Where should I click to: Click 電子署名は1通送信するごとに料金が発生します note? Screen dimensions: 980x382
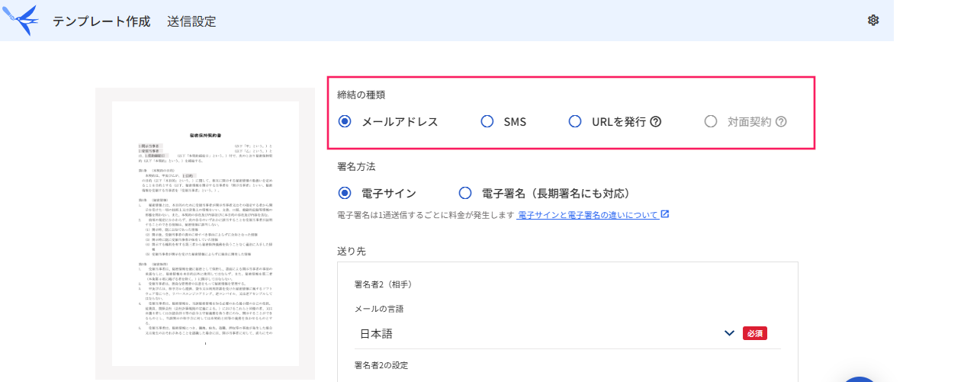tap(426, 215)
